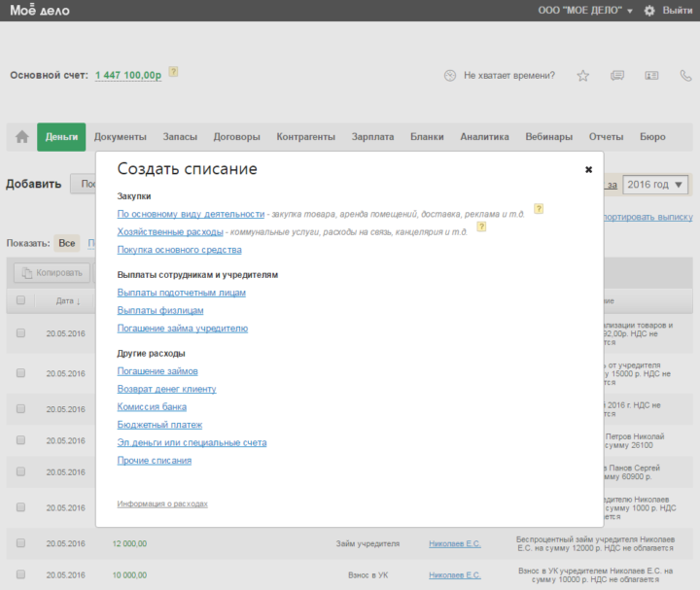
Task: Open the 'Бюро' tab
Action: pyautogui.click(x=652, y=137)
